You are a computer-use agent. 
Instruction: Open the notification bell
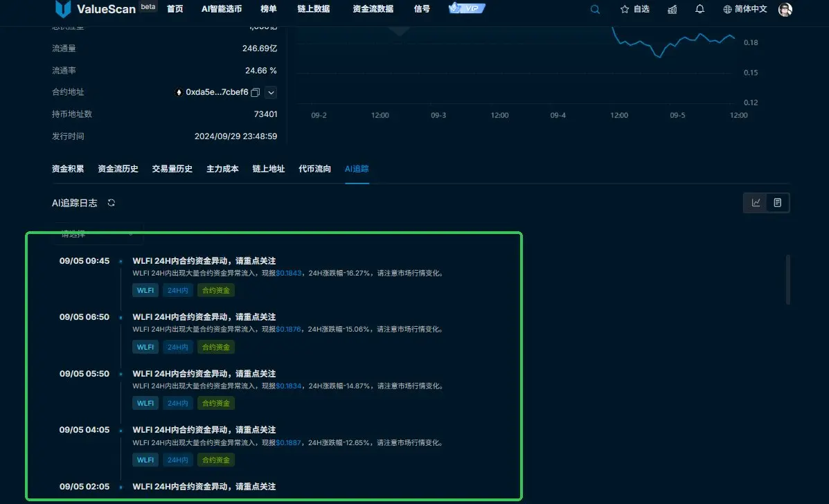point(699,9)
